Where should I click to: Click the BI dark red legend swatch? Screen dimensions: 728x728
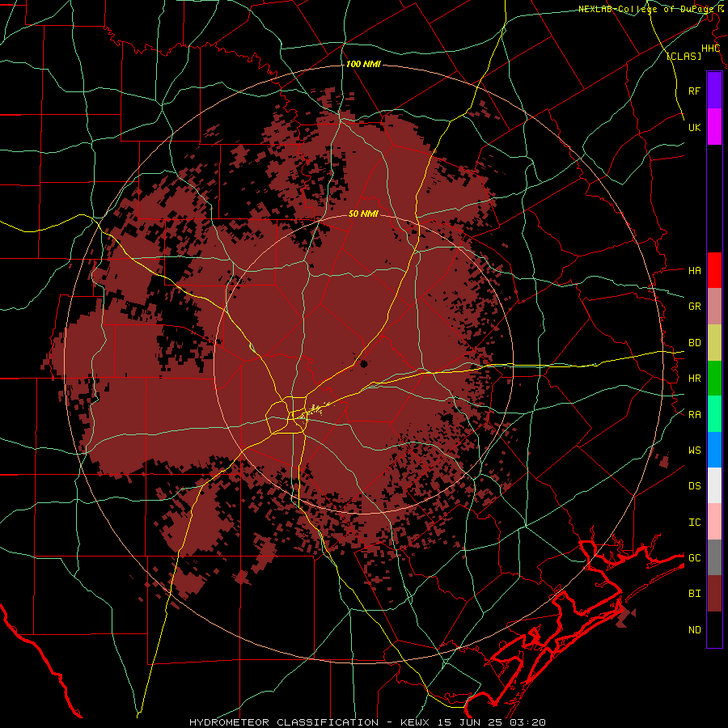pyautogui.click(x=714, y=594)
